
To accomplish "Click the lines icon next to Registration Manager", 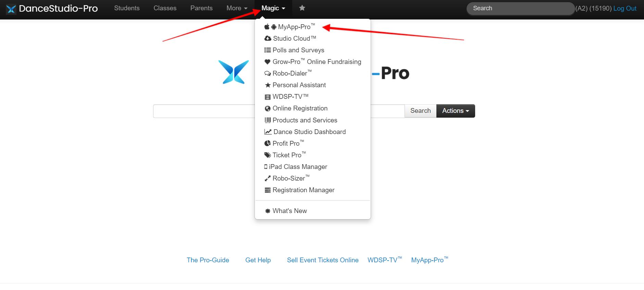I will [268, 190].
